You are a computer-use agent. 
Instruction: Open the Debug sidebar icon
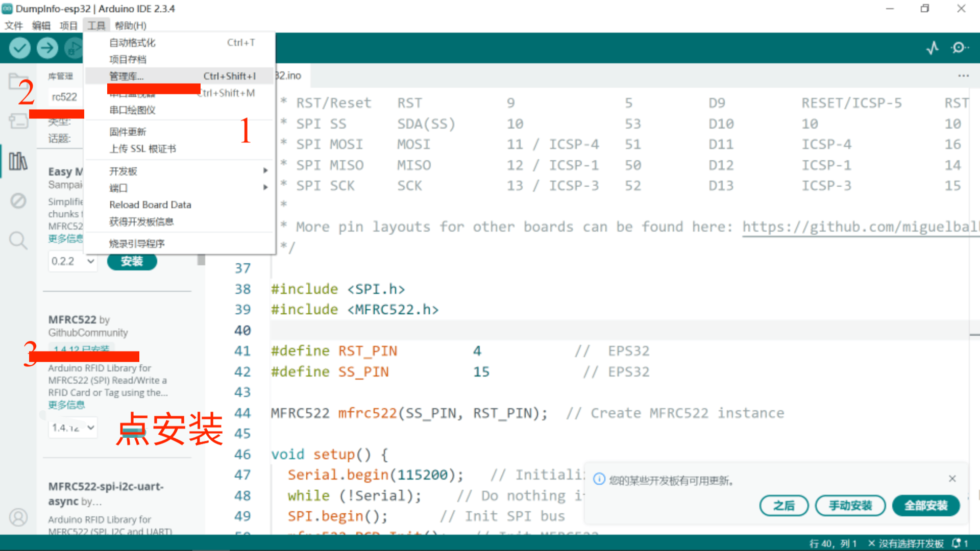coord(18,201)
